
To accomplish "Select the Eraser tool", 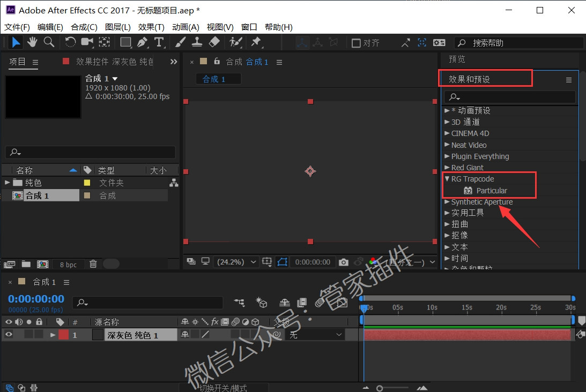I will pyautogui.click(x=214, y=42).
